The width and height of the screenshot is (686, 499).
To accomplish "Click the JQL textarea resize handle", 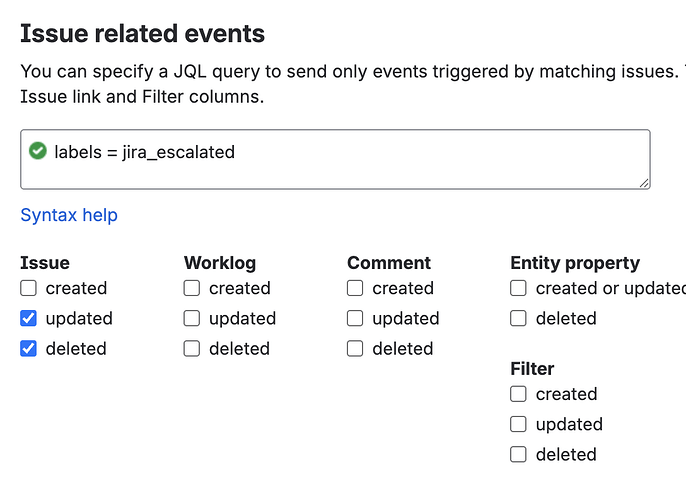I will (644, 183).
